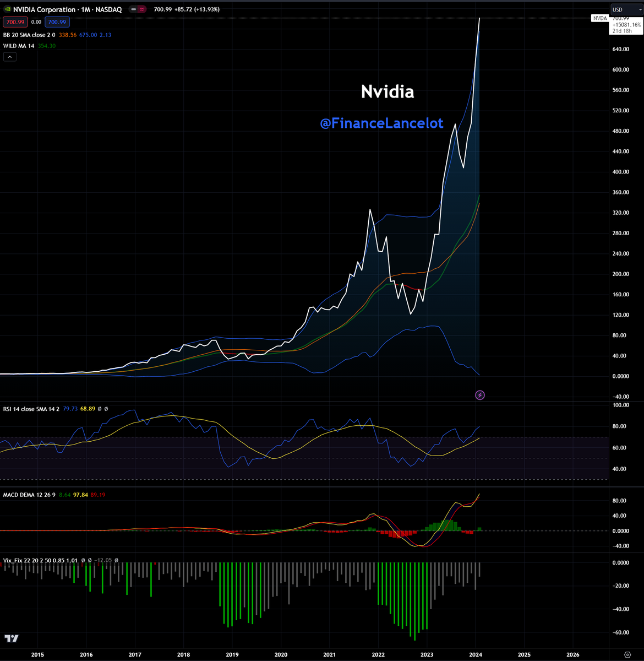
Task: Click the pink wave indicator pill by the title
Action: click(141, 9)
